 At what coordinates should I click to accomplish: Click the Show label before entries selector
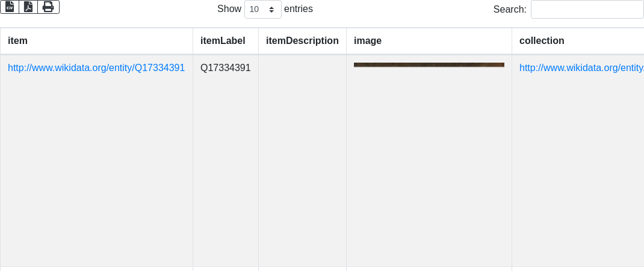(x=229, y=8)
